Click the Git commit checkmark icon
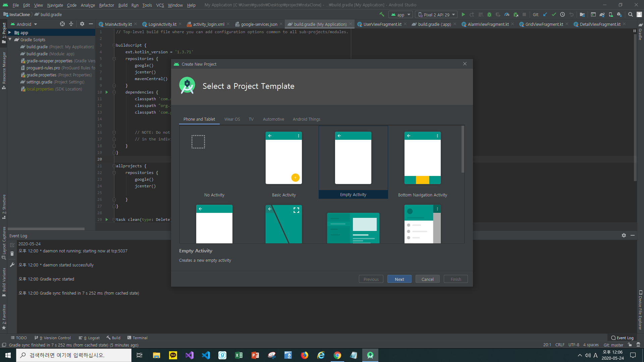The width and height of the screenshot is (644, 362). click(554, 14)
